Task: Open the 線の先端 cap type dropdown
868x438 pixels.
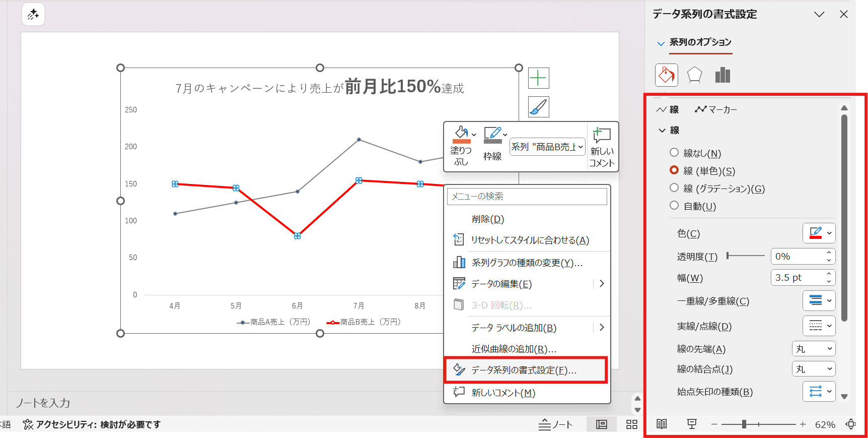Action: pos(813,349)
